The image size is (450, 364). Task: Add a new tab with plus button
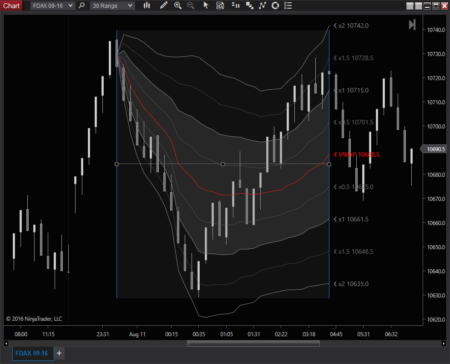pos(59,353)
